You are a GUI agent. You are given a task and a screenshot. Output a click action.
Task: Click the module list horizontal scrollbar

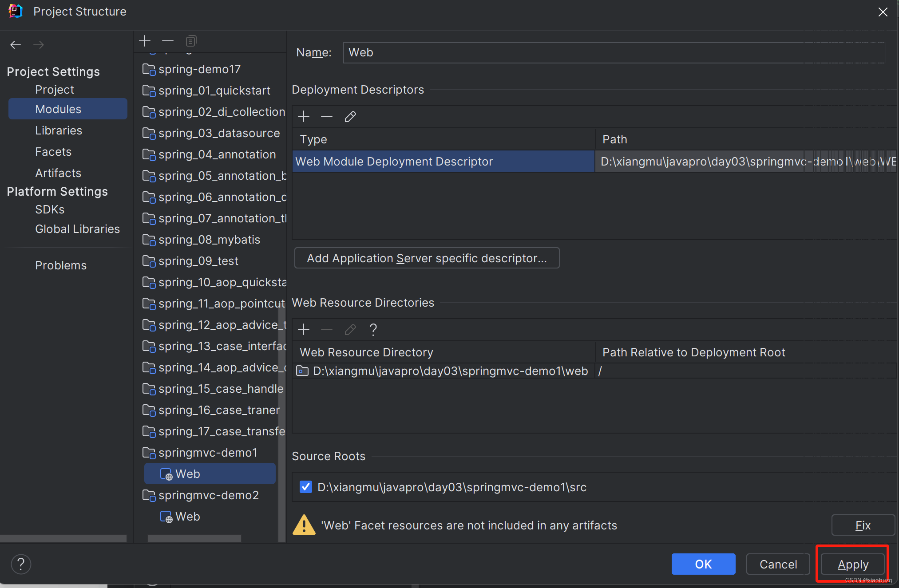194,538
